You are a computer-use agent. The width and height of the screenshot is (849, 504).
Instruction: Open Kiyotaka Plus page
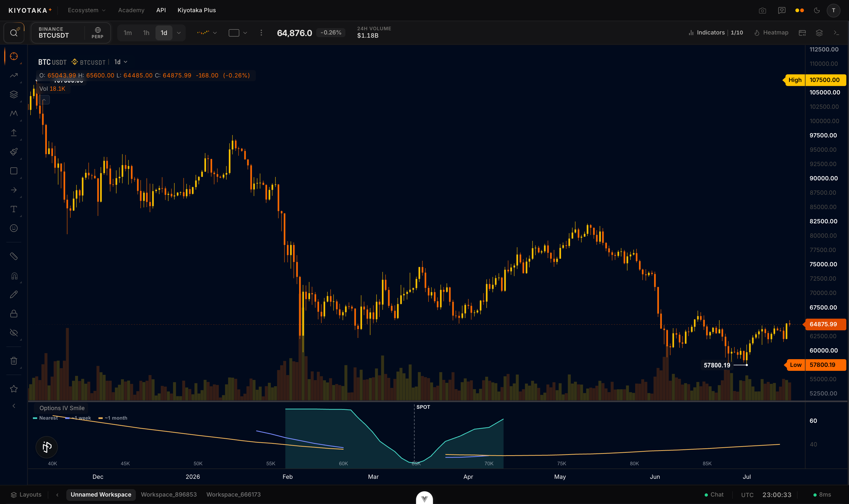(197, 10)
